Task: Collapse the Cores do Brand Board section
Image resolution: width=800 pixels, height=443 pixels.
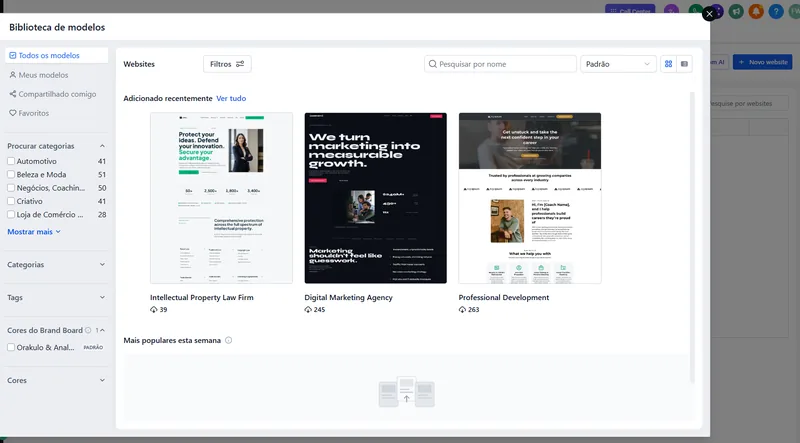Action: (x=103, y=330)
